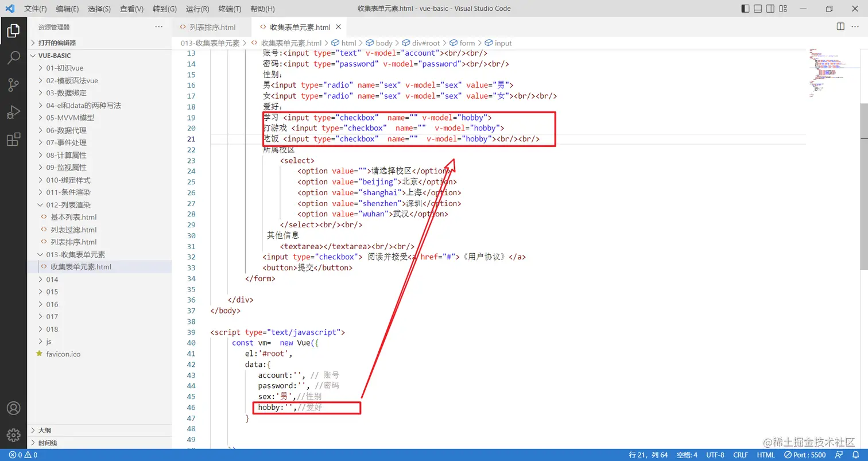Open the Search view in activity bar
The image size is (868, 461).
[13, 58]
